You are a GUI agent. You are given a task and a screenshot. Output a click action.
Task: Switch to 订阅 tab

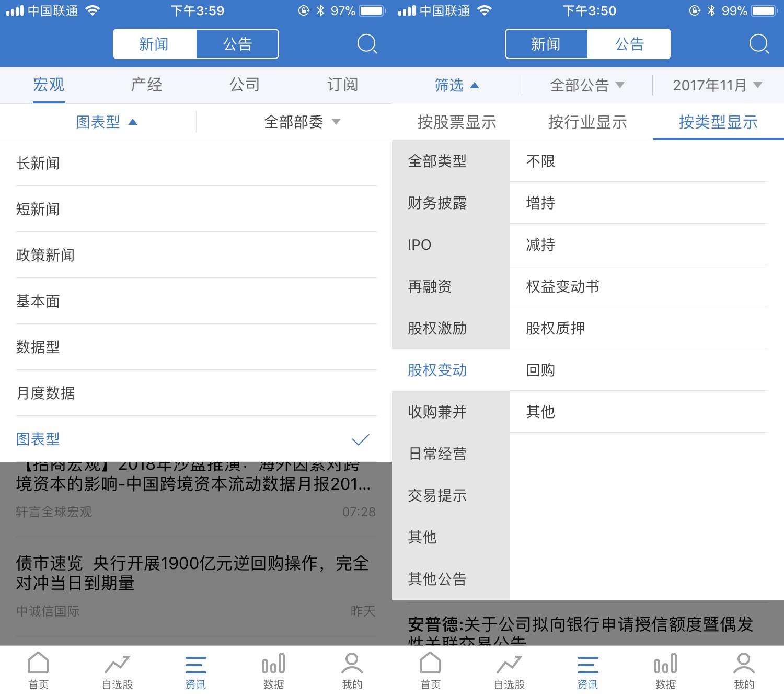[x=343, y=85]
